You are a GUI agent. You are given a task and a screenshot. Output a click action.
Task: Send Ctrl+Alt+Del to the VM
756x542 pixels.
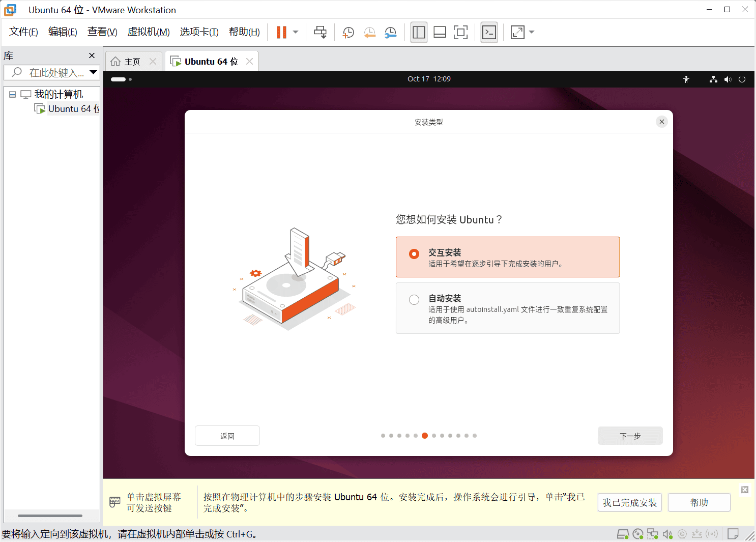pyautogui.click(x=320, y=32)
